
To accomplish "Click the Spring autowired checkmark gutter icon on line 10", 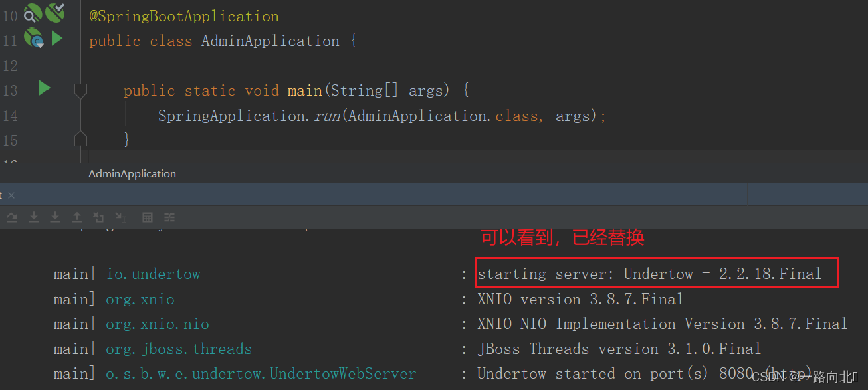I will click(55, 12).
